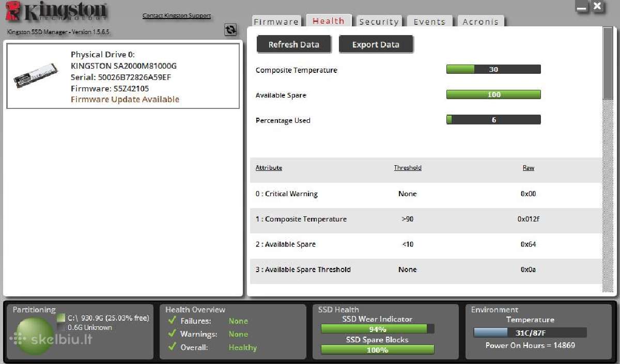
Task: Click the Failures green checkmark icon
Action: [172, 321]
